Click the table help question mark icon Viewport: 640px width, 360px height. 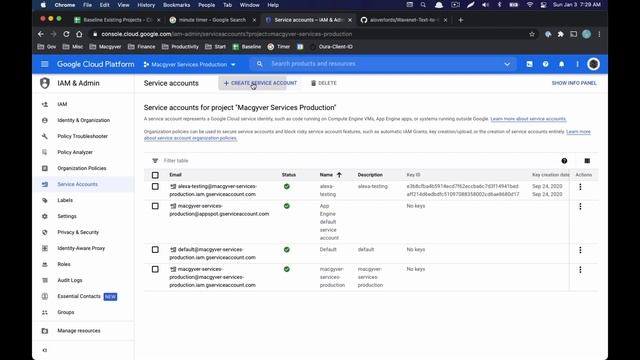[x=564, y=161]
